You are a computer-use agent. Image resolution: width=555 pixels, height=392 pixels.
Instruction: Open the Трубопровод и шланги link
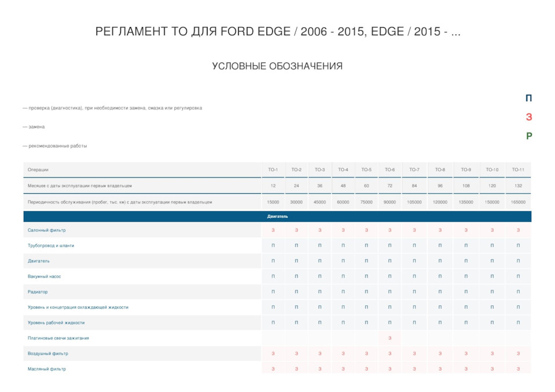coord(51,245)
